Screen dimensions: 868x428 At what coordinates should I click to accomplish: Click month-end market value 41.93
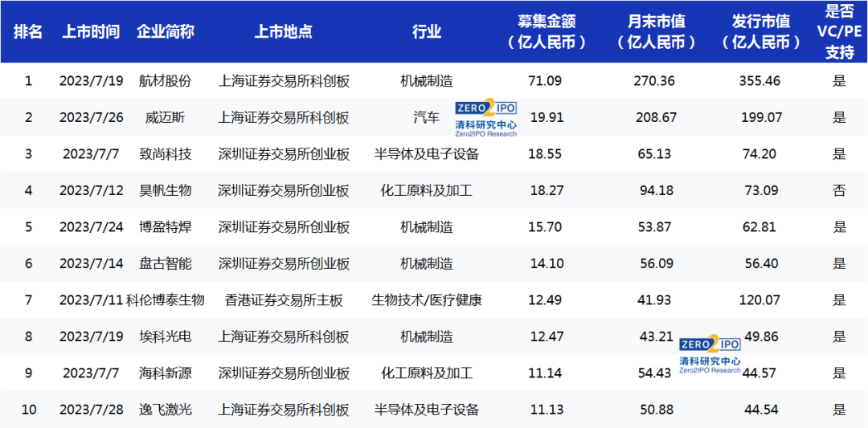[x=656, y=300]
